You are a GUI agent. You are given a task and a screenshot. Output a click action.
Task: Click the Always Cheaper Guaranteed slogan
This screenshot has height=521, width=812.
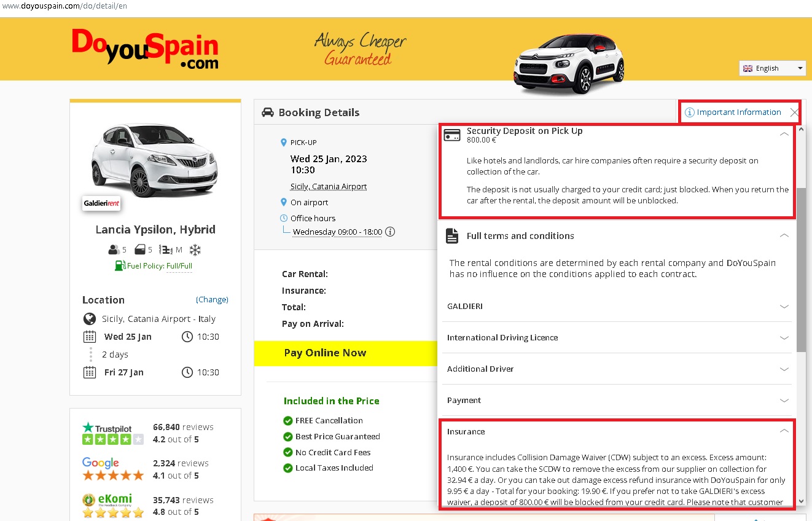tap(361, 49)
